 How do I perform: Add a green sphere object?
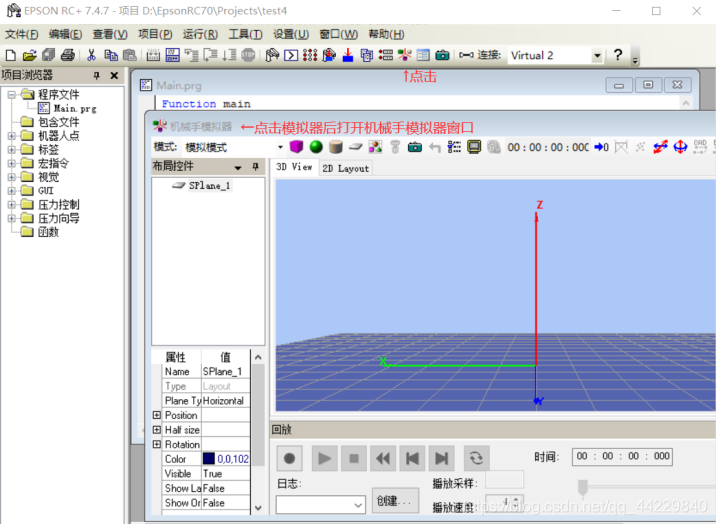(x=316, y=147)
